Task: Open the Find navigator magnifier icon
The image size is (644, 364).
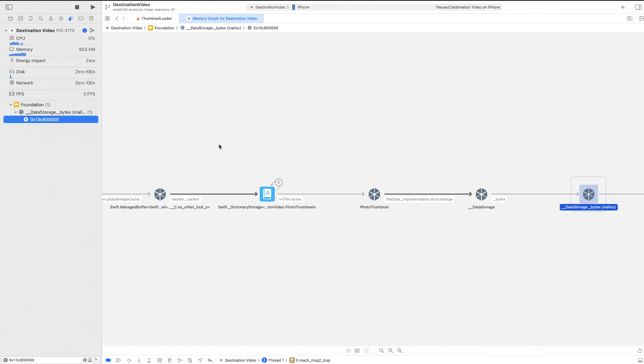Action: point(41,19)
